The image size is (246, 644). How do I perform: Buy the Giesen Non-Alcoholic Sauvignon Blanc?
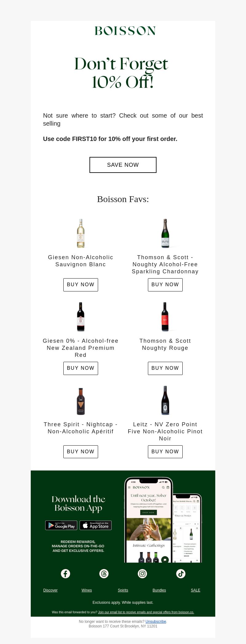click(81, 285)
